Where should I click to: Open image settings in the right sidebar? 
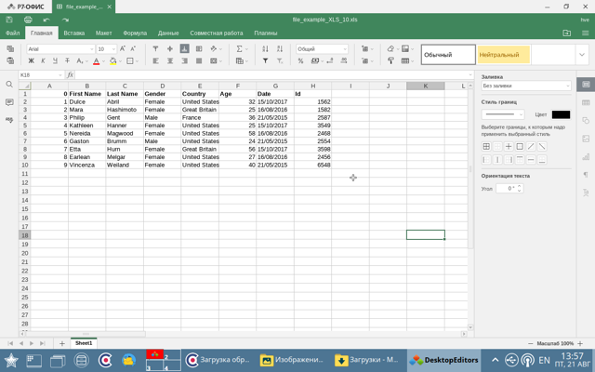click(586, 139)
